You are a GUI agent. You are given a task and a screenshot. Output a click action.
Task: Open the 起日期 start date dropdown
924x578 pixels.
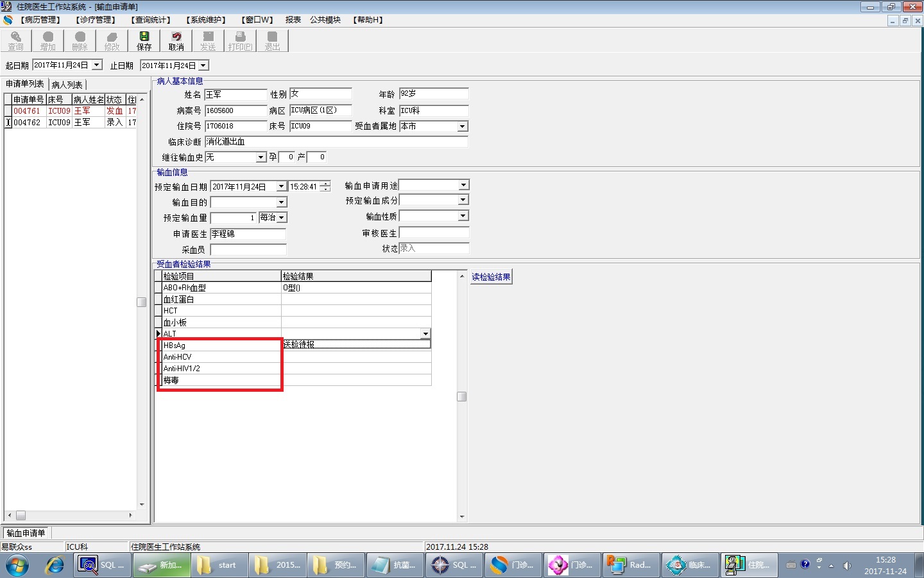click(x=97, y=65)
